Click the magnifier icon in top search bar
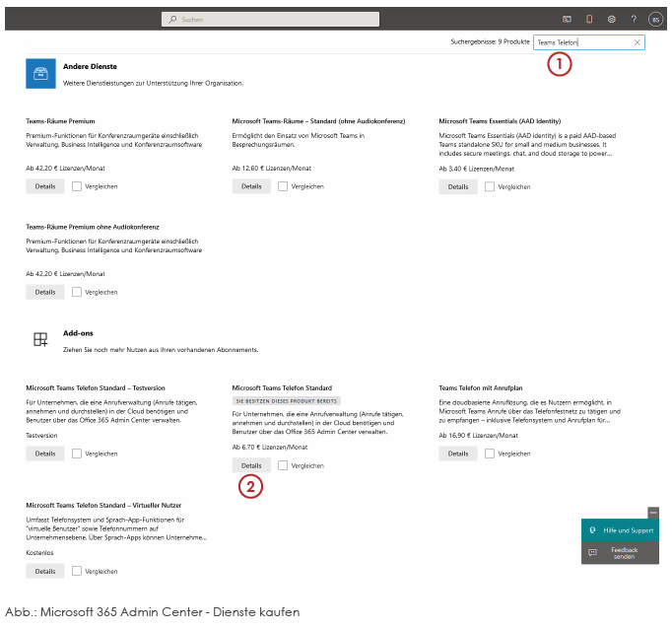The width and height of the screenshot is (672, 629). pos(172,20)
